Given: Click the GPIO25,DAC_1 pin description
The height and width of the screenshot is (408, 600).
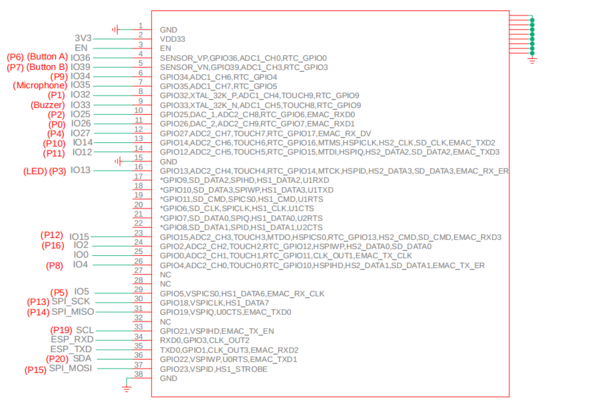Looking at the screenshot, I should point(258,114).
